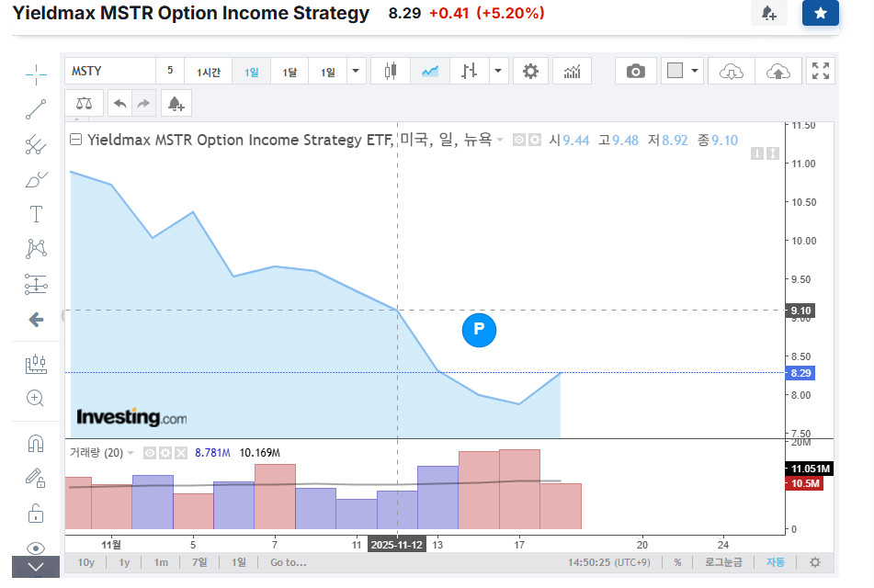874x588 pixels.
Task: Open chart properties gear icon
Action: pos(530,72)
